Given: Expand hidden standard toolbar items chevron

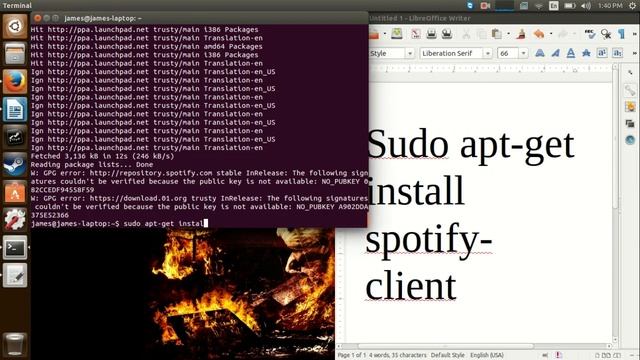Looking at the screenshot, I should pos(634,34).
